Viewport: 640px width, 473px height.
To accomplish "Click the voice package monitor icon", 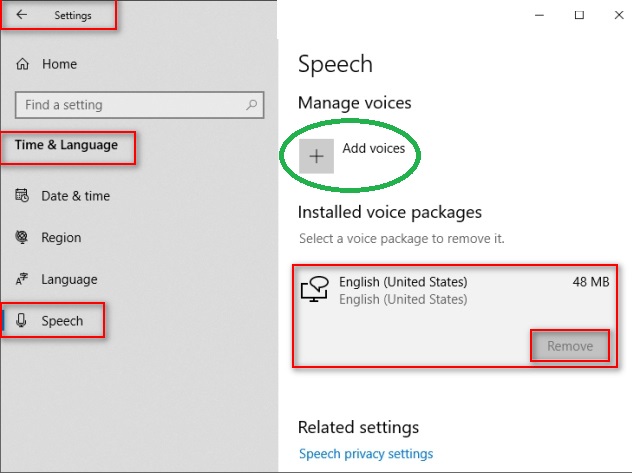I will click(x=315, y=289).
